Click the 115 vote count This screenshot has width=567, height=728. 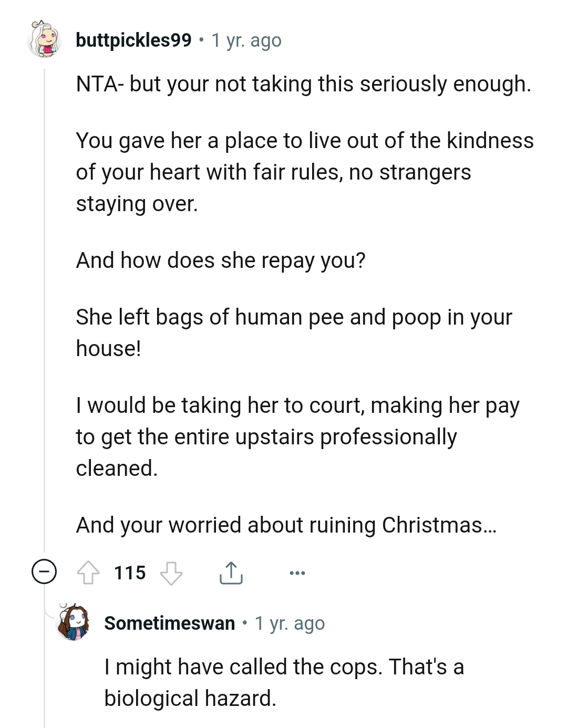tap(129, 573)
